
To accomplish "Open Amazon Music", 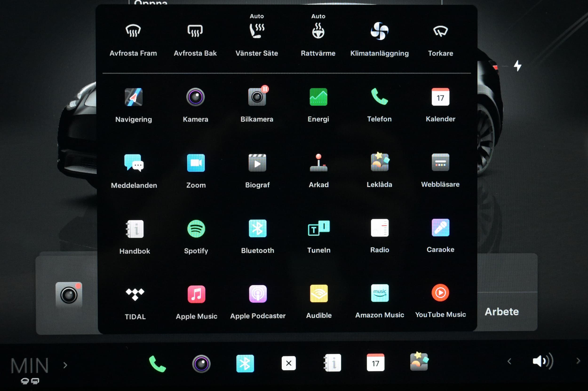I will point(380,293).
